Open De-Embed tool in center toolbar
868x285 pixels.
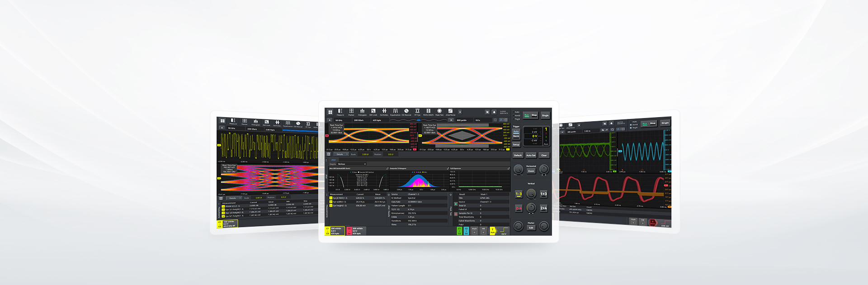tap(384, 112)
